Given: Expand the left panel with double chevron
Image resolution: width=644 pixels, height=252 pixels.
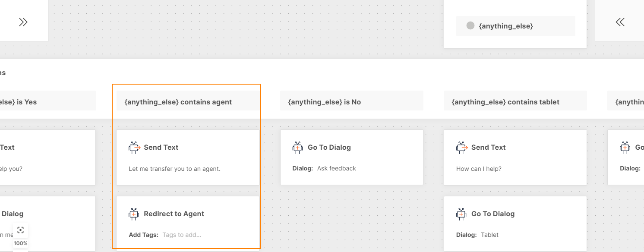Looking at the screenshot, I should 23,22.
